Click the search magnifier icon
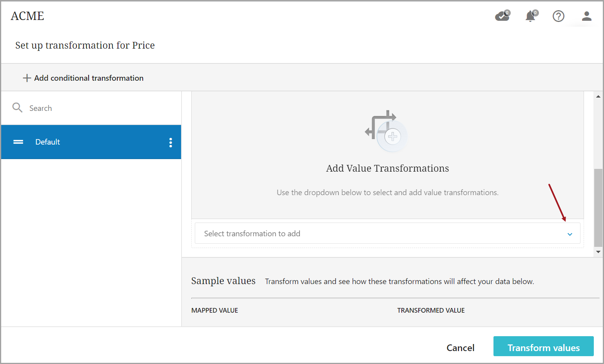This screenshot has height=364, width=604. pyautogui.click(x=17, y=108)
